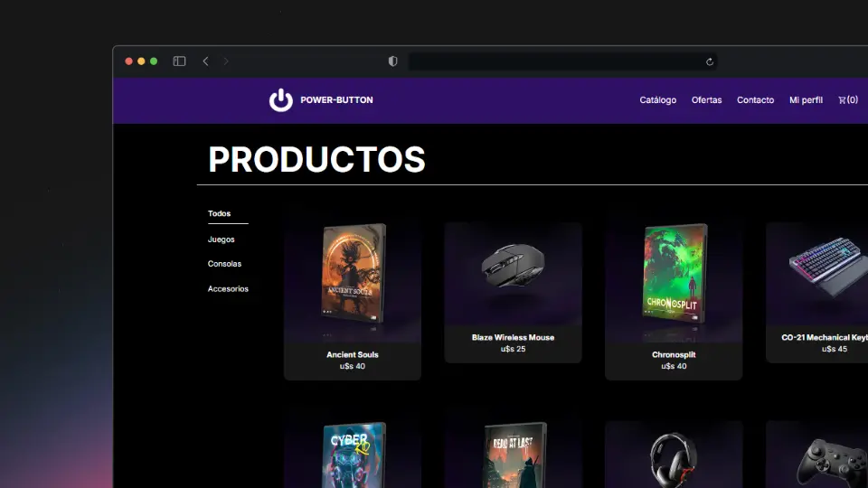Open the shopping cart icon (0)
The height and width of the screenshot is (488, 868).
847,100
